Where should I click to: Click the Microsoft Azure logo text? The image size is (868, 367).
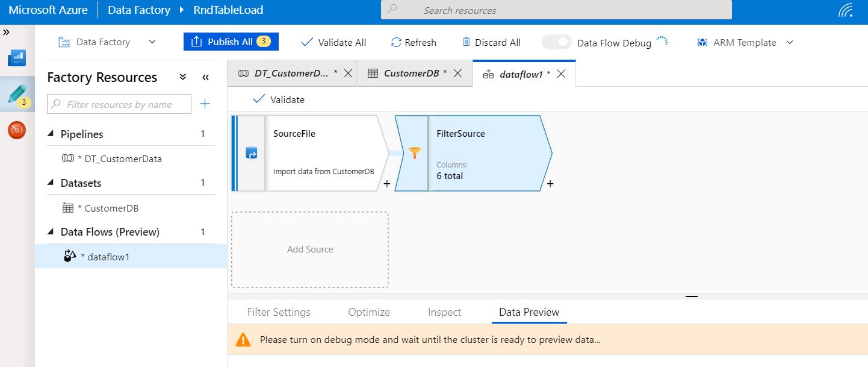coord(48,10)
